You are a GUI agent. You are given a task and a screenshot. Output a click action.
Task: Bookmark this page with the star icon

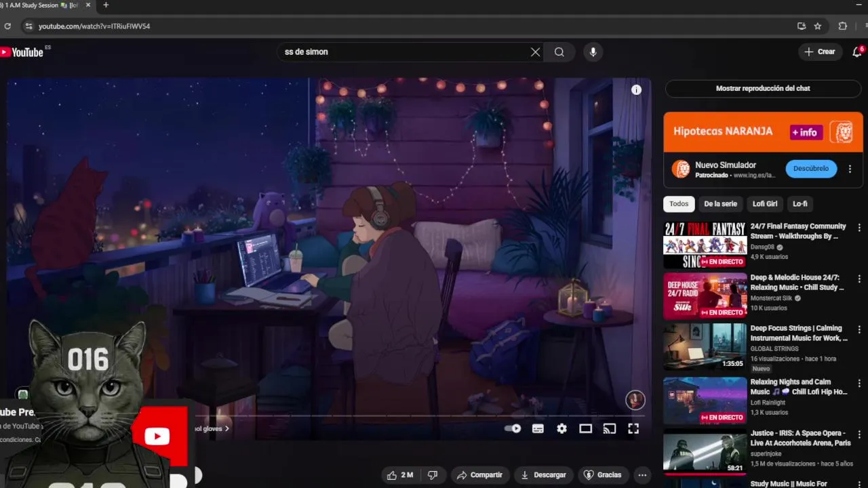point(818,26)
